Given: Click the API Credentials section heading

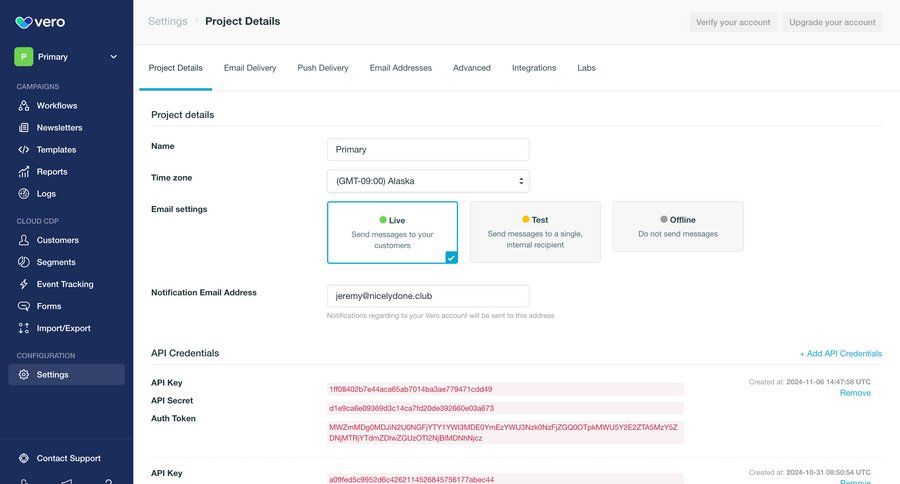Looking at the screenshot, I should tap(185, 353).
